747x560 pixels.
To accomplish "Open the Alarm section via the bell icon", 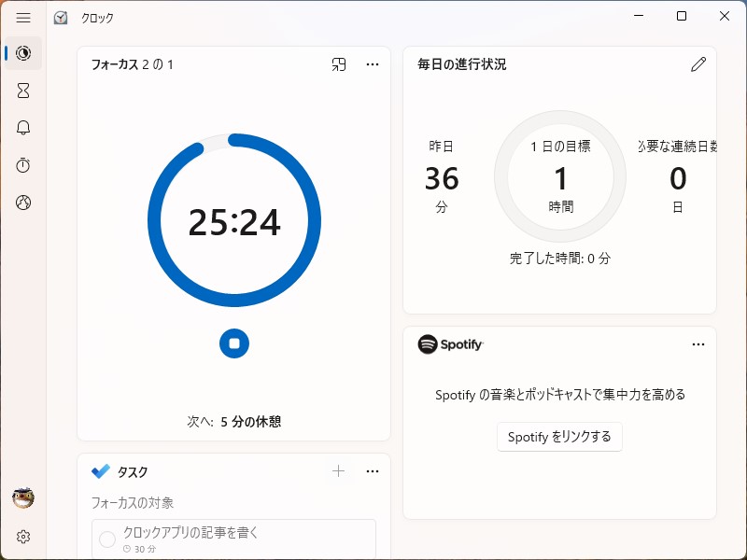I will click(22, 128).
